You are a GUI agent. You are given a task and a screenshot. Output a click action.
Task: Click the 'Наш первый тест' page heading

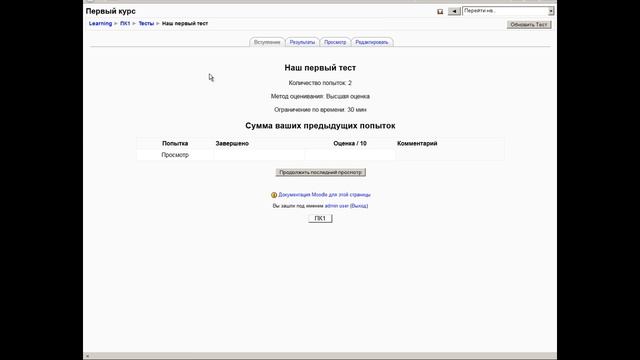point(320,68)
